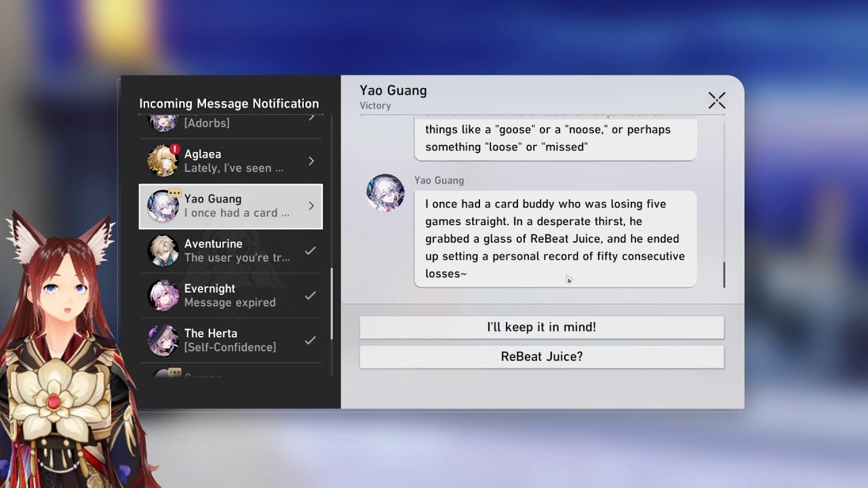Open the "[Self-Confidence]" message preview
The image size is (868, 488).
pyautogui.click(x=230, y=347)
